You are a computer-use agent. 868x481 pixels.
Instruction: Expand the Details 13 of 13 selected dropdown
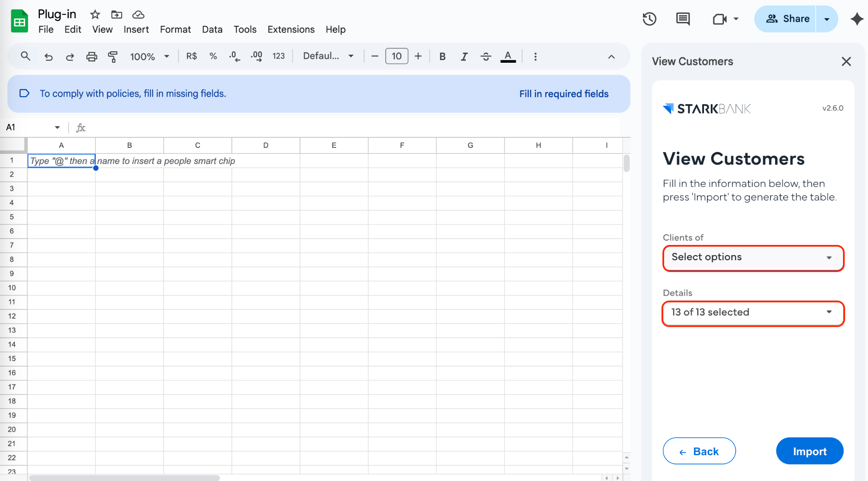pyautogui.click(x=753, y=313)
